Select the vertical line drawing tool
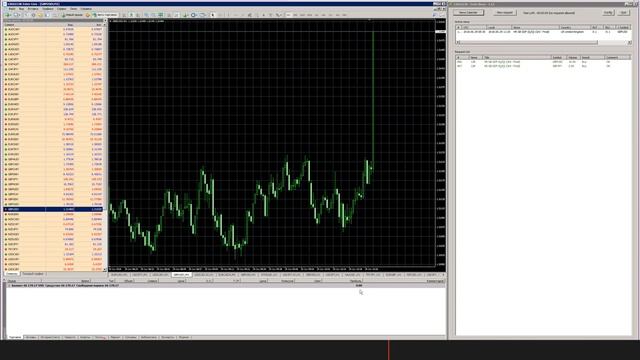This screenshot has width=640, height=360. pos(229,15)
